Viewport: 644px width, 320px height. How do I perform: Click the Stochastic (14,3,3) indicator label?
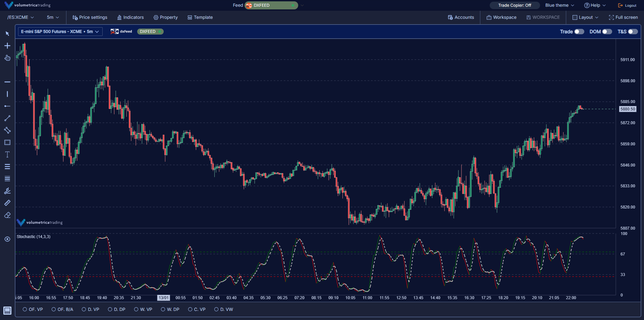click(34, 237)
